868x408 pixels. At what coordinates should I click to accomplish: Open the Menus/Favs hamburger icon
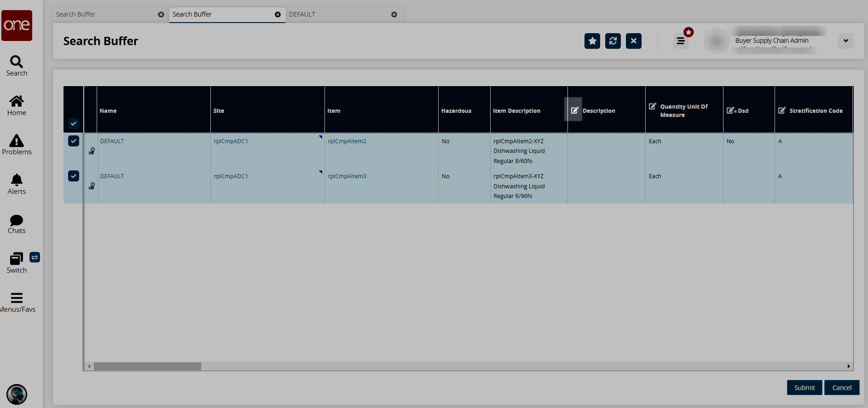click(17, 302)
